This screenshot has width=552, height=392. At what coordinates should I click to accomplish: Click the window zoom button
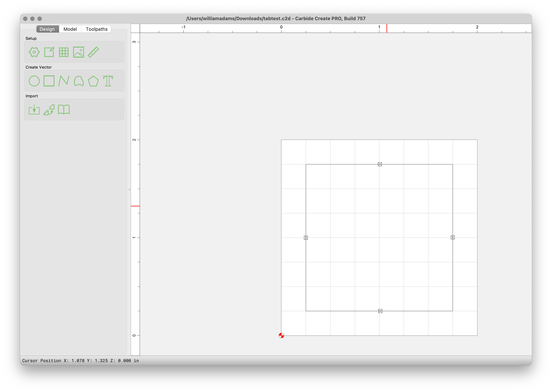[40, 19]
